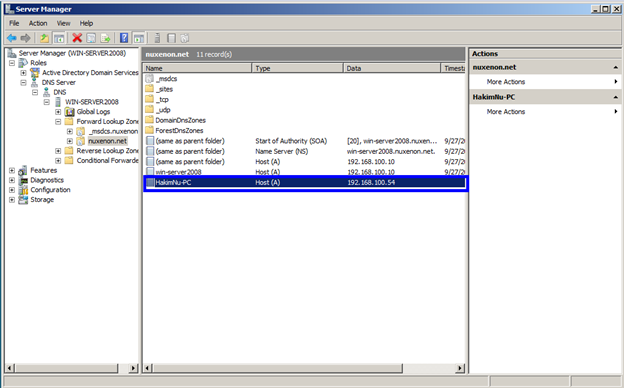Click the last grayed toolbar icon
Image resolution: width=624 pixels, height=388 pixels.
click(x=185, y=38)
